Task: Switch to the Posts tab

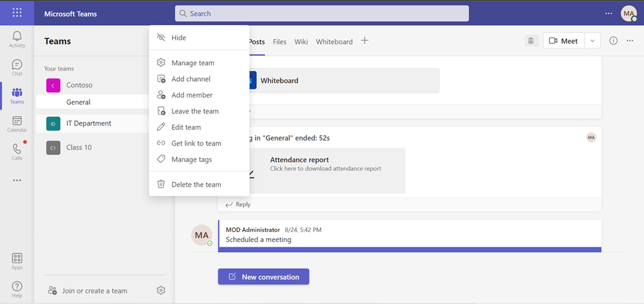Action: coord(257,42)
